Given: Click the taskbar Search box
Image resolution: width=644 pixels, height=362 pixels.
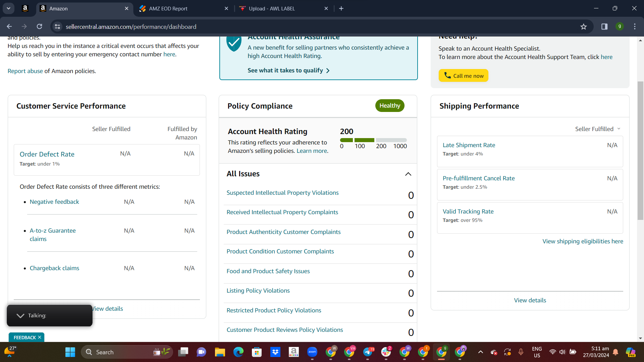Looking at the screenshot, I should point(127,352).
